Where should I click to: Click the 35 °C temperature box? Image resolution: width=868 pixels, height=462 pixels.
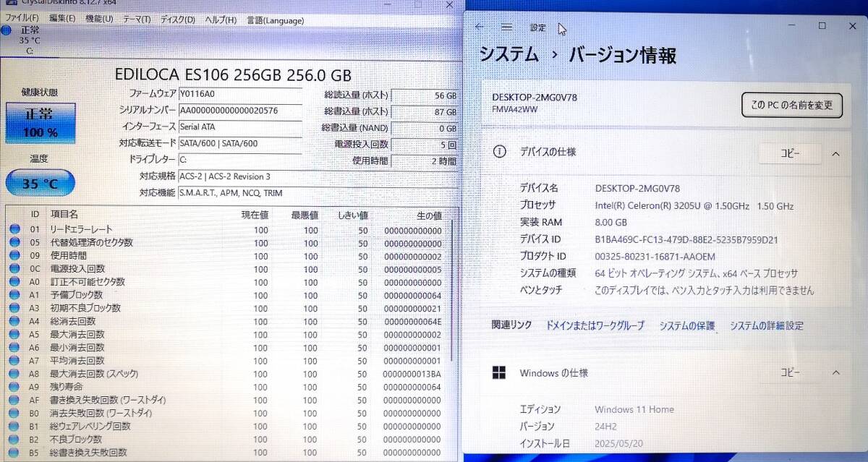click(41, 183)
